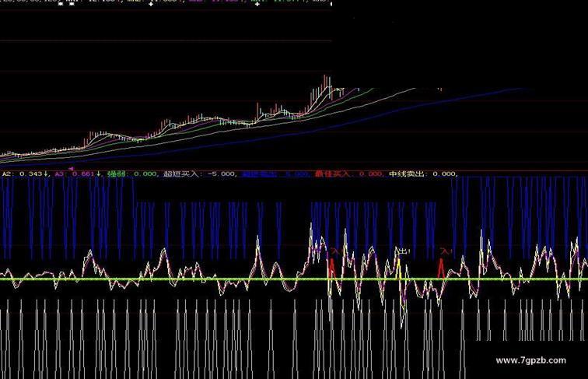Click the yellow 出 sell signal marker
This screenshot has height=379, width=588.
[402, 251]
